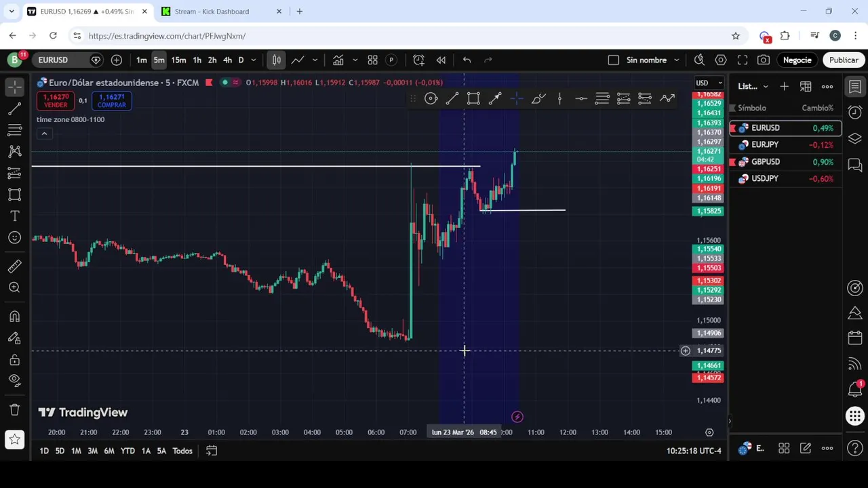Start bar replay with rewind icon
Image resolution: width=868 pixels, height=488 pixels.
441,60
